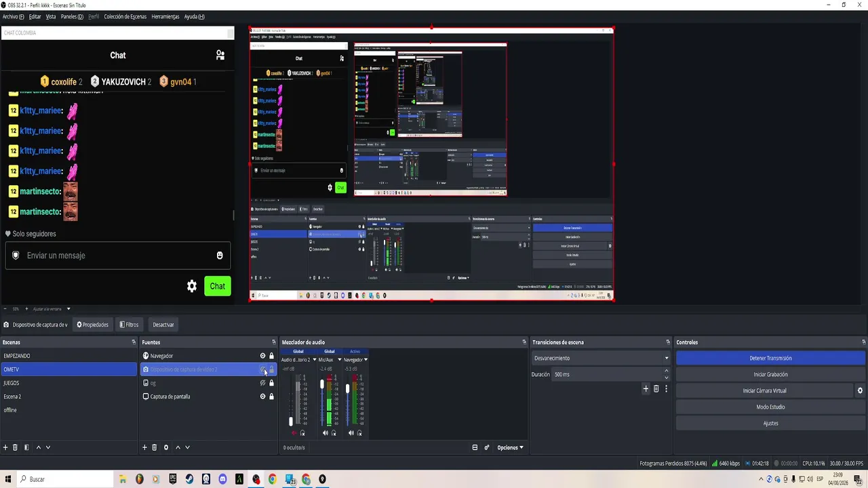This screenshot has height=488, width=868.
Task: Open Navegador audio channel options arrow
Action: pos(366,360)
